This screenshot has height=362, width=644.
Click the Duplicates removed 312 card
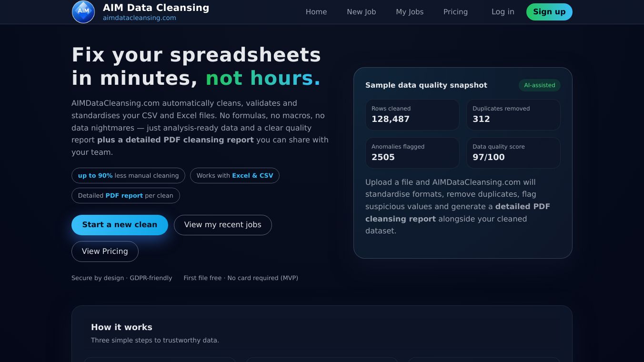[513, 115]
